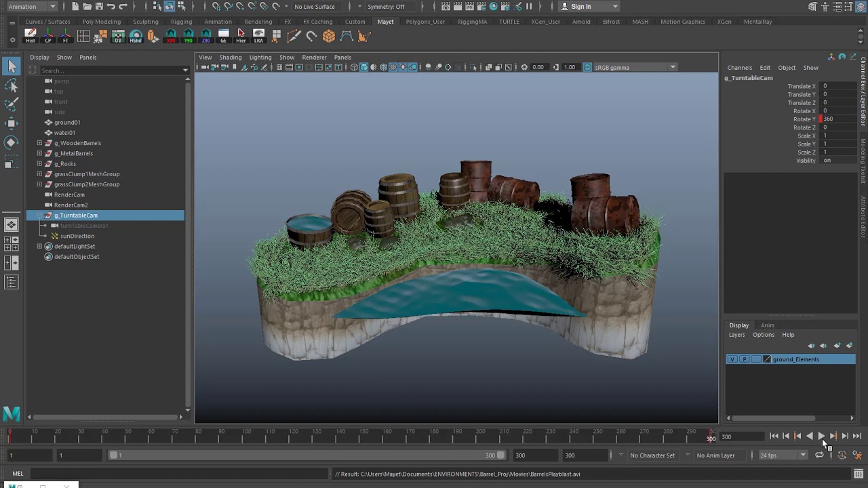Viewport: 868px width, 488px height.
Task: Open the GE Graph Editor shelf icon
Action: point(223,36)
